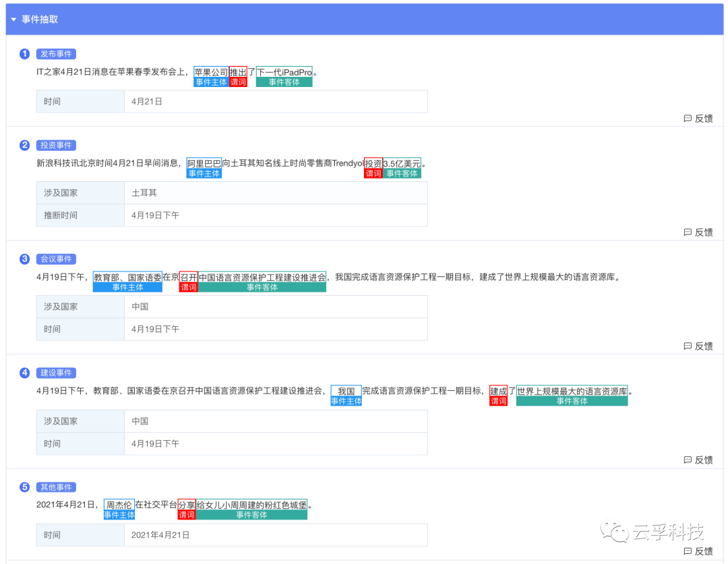Click the 中国 value in 建设事件 table

pos(140,421)
